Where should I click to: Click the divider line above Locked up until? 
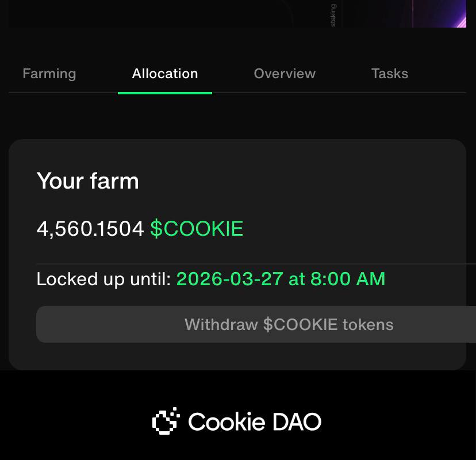pos(253,264)
